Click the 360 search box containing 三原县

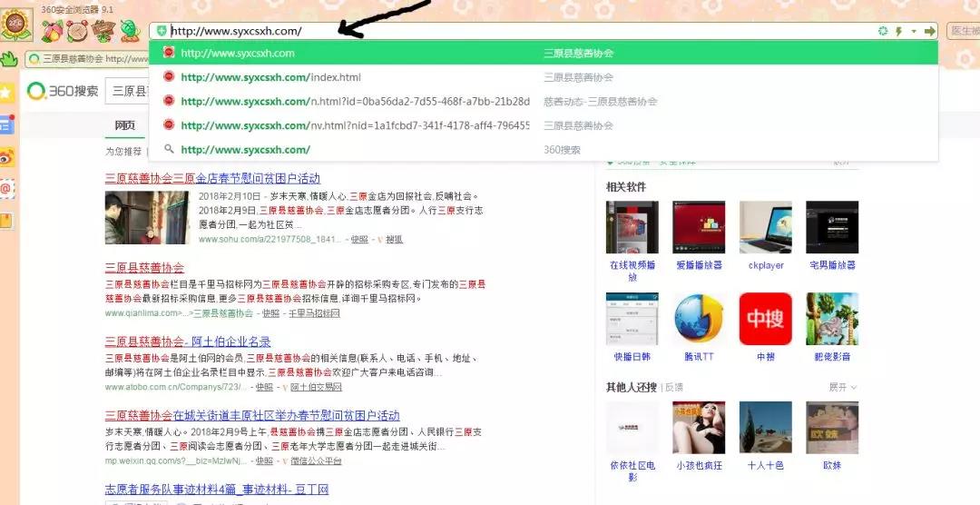[x=128, y=91]
